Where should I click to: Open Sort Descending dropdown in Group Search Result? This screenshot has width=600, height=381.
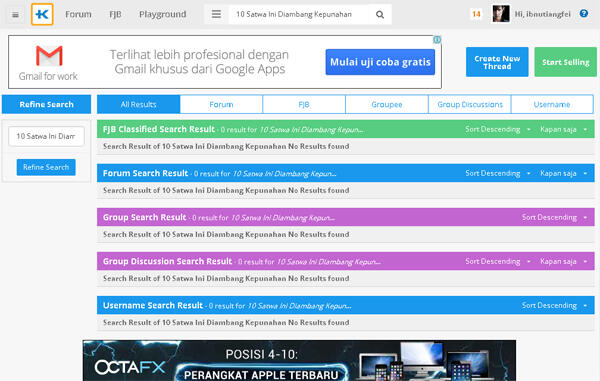coord(554,217)
